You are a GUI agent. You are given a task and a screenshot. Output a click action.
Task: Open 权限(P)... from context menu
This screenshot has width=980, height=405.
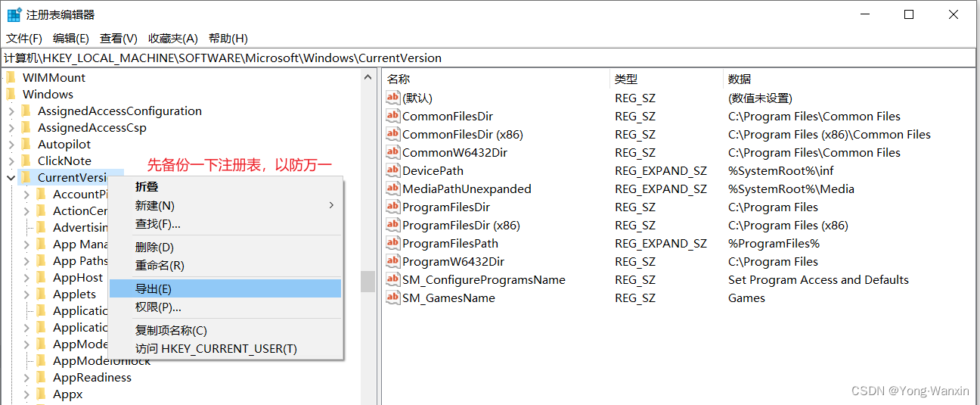point(225,307)
